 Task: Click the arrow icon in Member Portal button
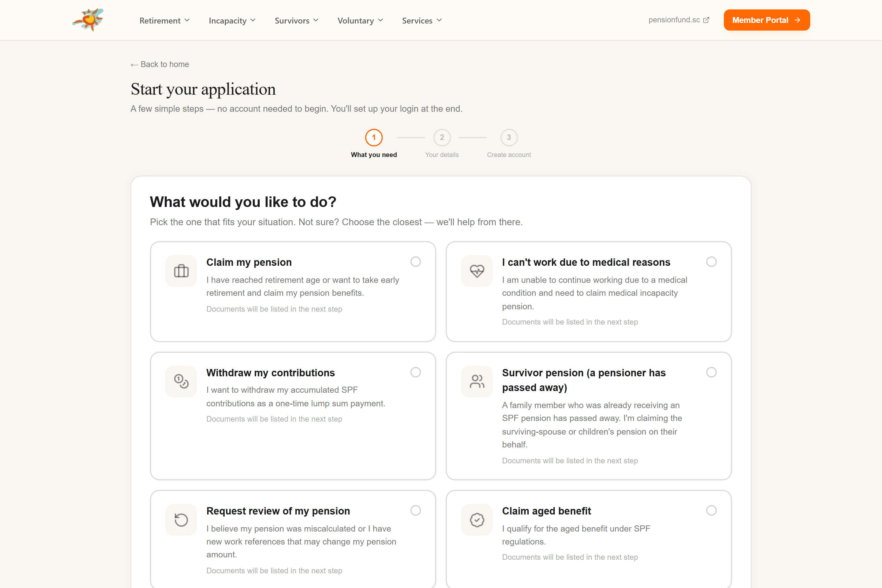point(797,20)
